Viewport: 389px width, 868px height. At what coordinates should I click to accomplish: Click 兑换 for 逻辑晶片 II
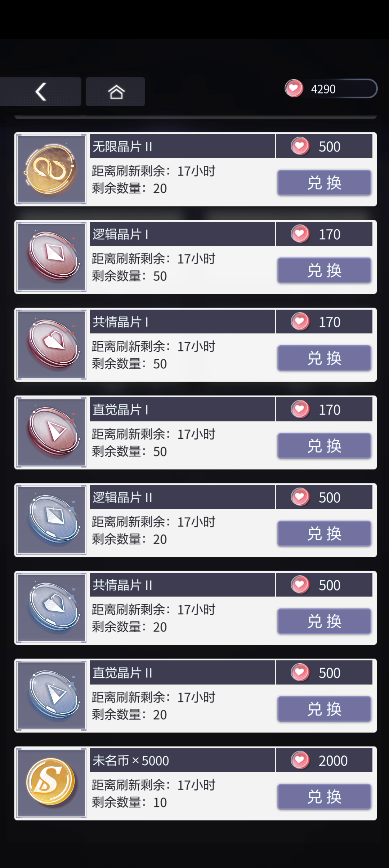point(324,533)
